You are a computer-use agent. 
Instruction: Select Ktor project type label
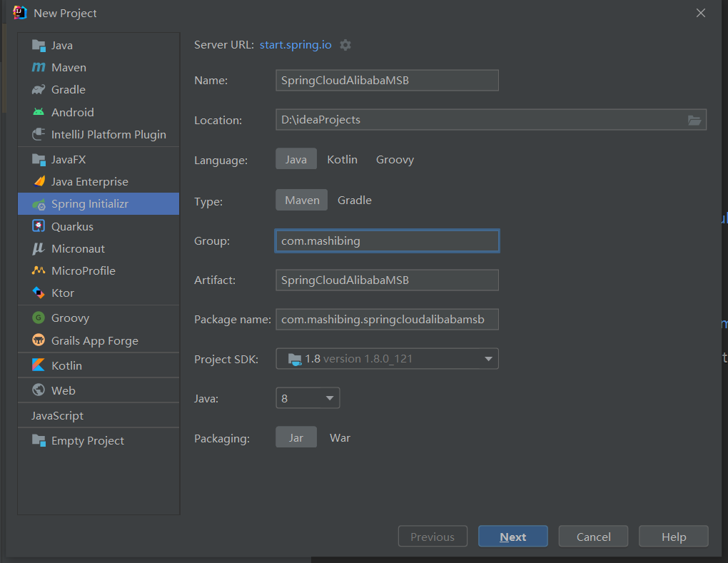[x=63, y=293]
